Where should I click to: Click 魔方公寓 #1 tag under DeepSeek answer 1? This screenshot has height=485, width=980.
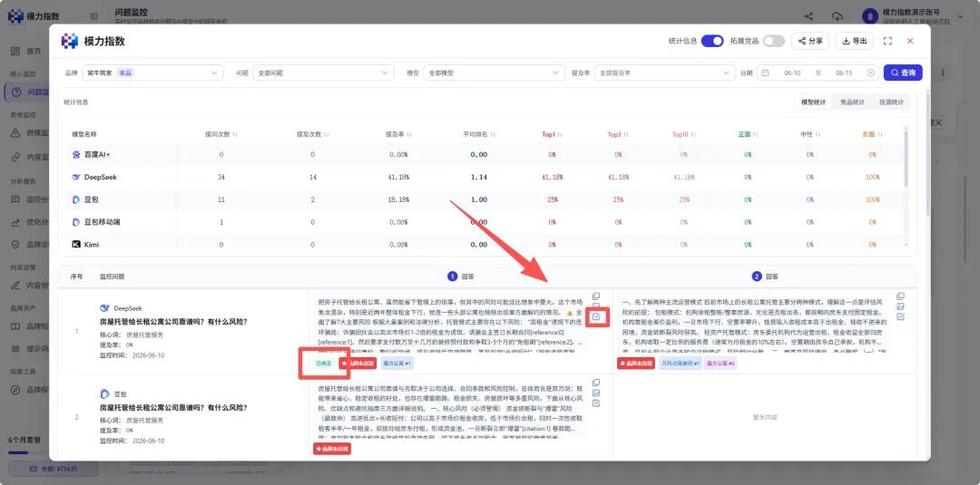[397, 364]
